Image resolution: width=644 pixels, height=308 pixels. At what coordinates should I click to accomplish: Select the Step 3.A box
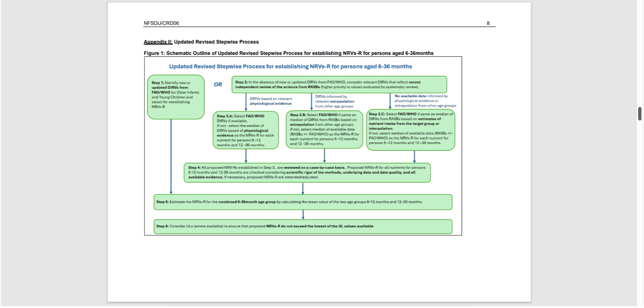pyautogui.click(x=245, y=131)
